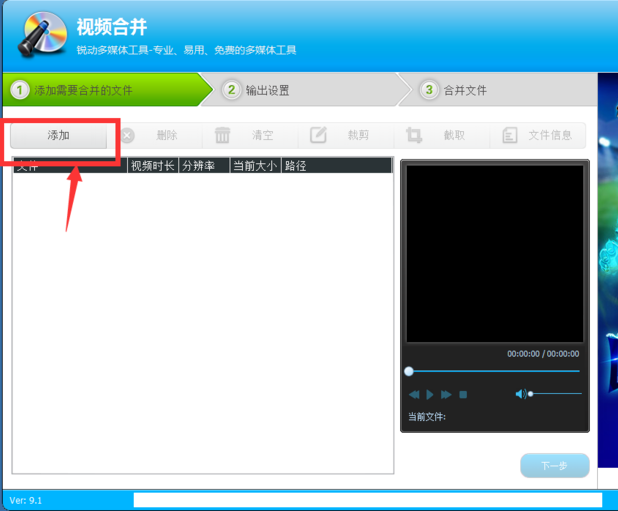Play the preview video
This screenshot has width=618, height=511.
[430, 394]
